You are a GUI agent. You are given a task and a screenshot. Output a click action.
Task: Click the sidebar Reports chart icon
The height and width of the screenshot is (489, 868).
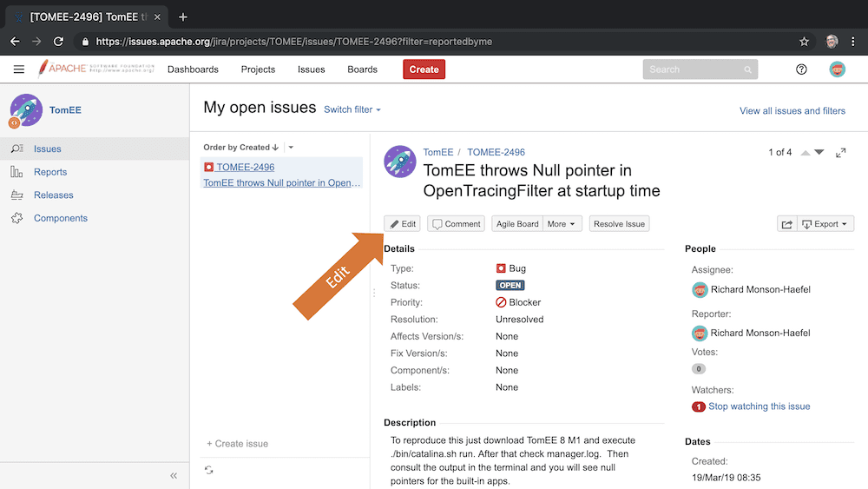pyautogui.click(x=16, y=172)
